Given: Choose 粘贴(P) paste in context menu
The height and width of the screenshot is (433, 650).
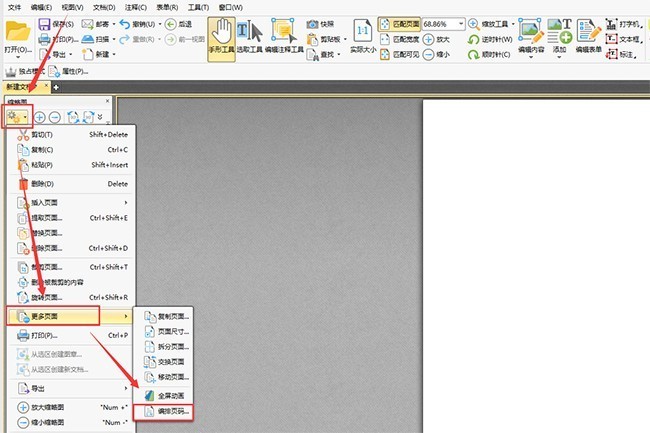Looking at the screenshot, I should click(x=71, y=165).
